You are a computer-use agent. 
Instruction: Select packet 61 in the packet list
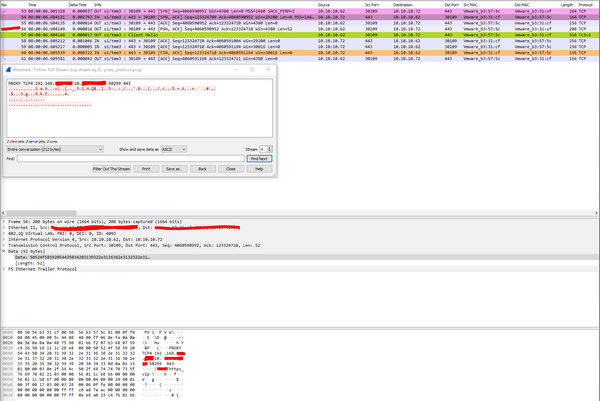tap(300, 59)
